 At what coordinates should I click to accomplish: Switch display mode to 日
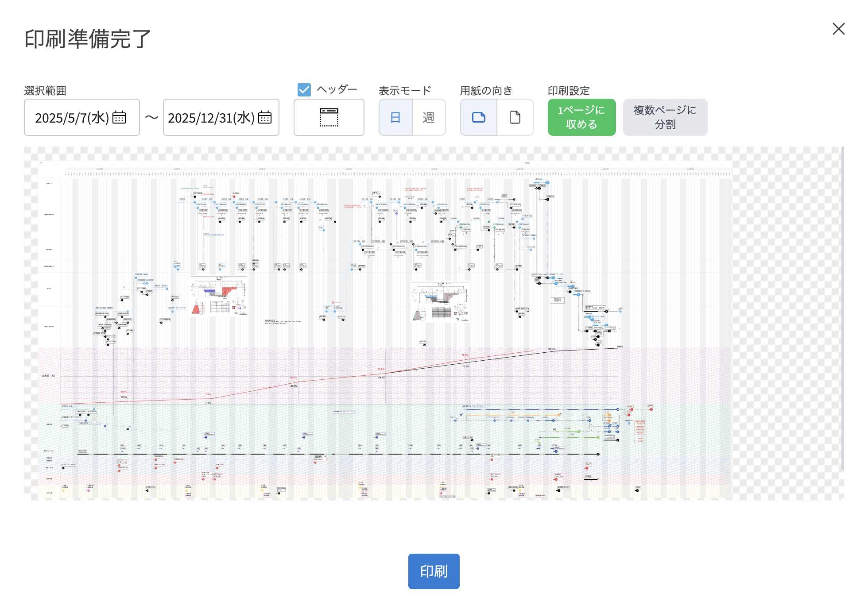pyautogui.click(x=395, y=117)
